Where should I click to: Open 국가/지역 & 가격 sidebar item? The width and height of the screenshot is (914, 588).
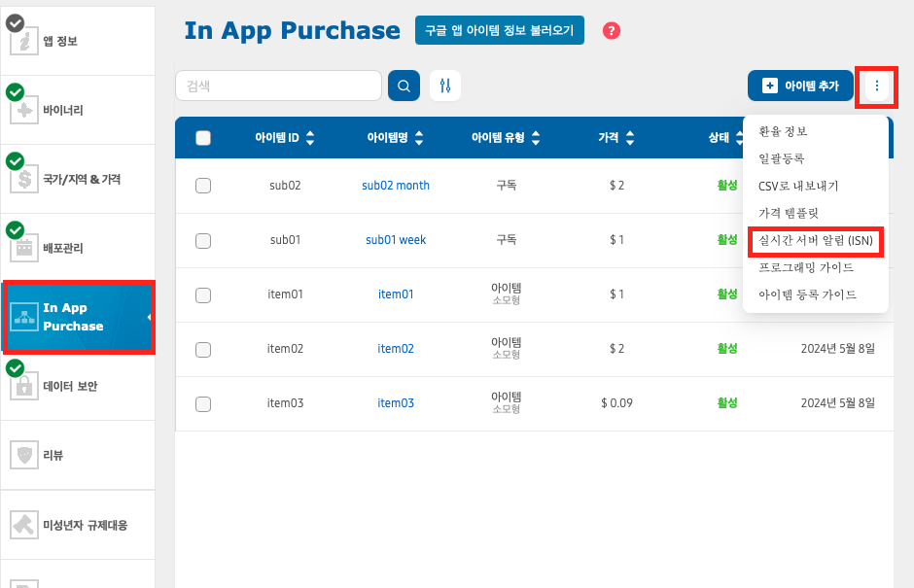tap(82, 180)
